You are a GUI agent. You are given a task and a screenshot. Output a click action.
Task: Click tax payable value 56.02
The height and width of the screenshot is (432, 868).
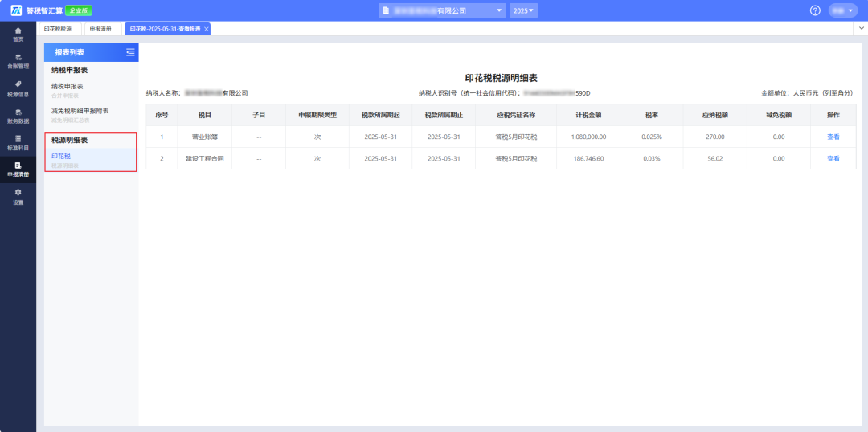coord(715,158)
